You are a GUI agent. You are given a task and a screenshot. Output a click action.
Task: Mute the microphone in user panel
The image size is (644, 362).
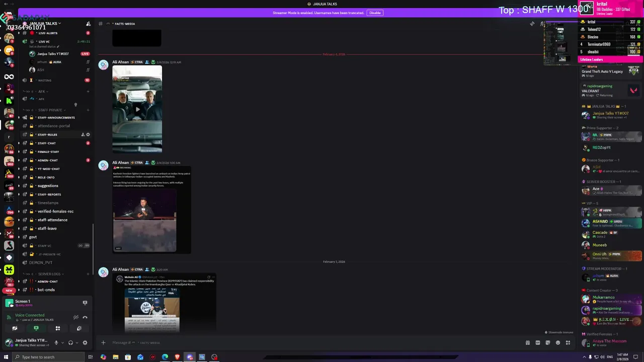(x=56, y=343)
